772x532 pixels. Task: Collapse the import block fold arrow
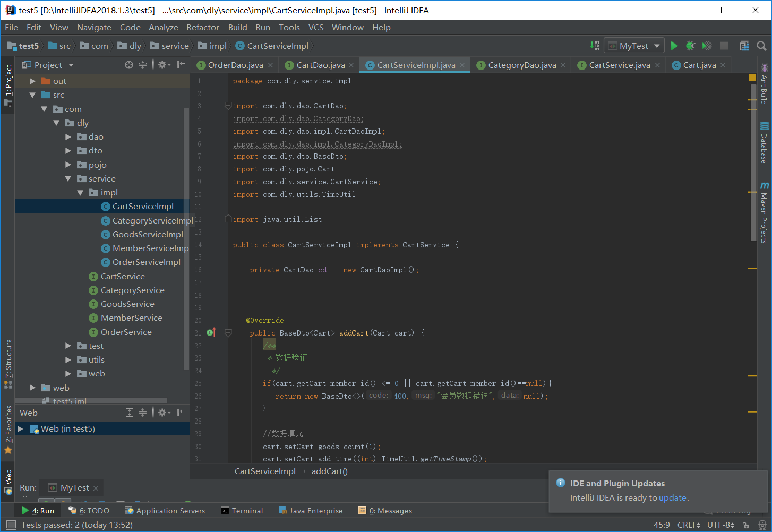[228, 105]
